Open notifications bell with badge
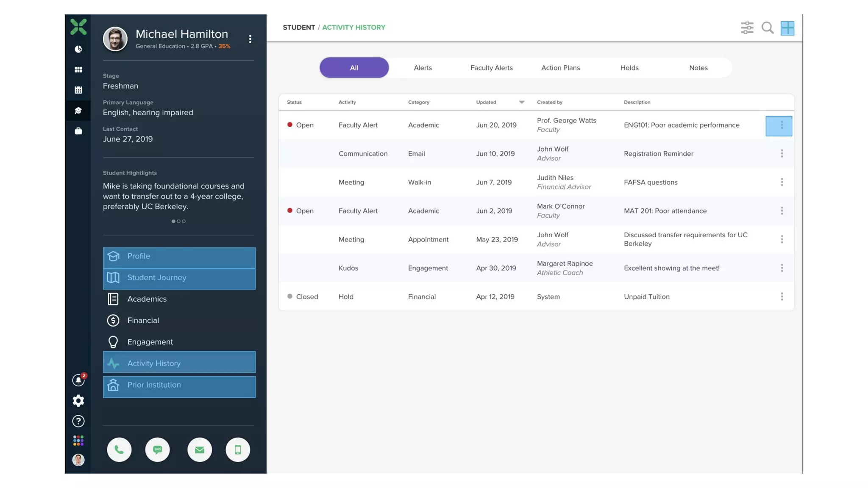 78,380
